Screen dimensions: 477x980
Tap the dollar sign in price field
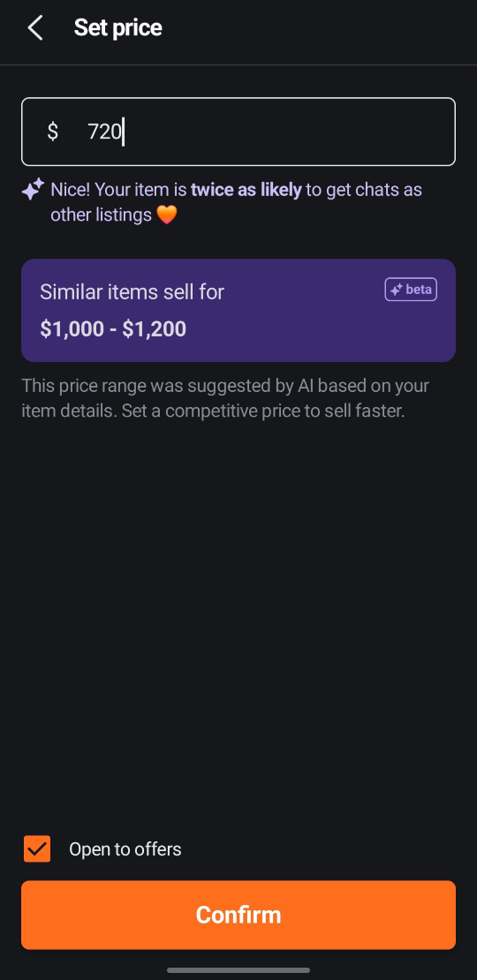point(52,132)
